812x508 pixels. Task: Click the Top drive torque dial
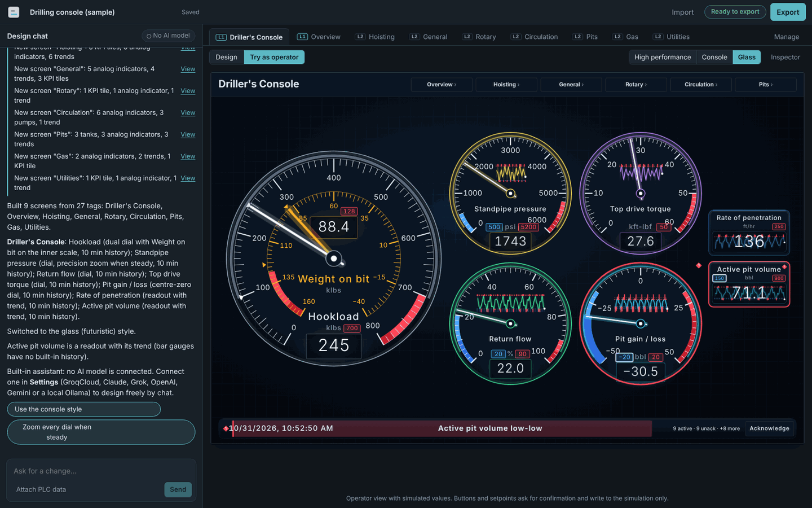click(x=641, y=194)
